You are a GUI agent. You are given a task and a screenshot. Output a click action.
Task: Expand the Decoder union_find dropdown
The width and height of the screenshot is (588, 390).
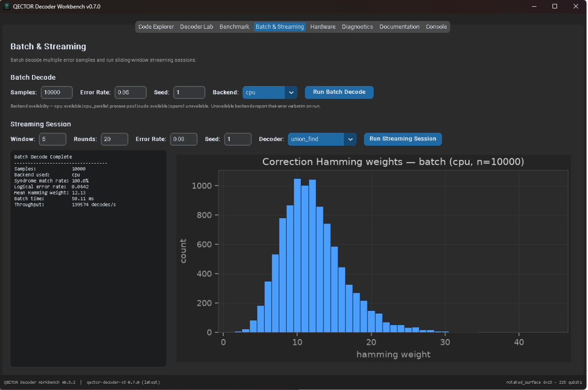pos(350,139)
